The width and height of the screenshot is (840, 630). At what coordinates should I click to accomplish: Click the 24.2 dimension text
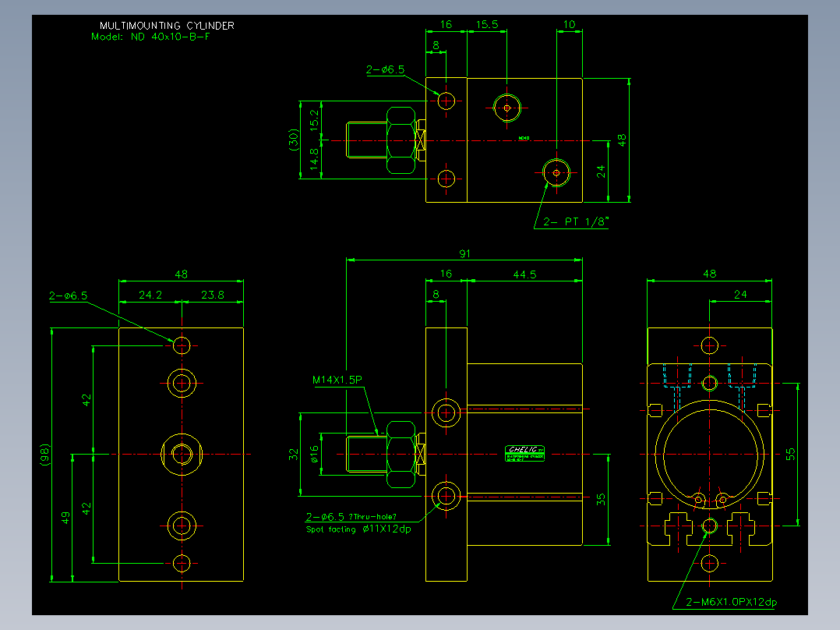point(150,295)
